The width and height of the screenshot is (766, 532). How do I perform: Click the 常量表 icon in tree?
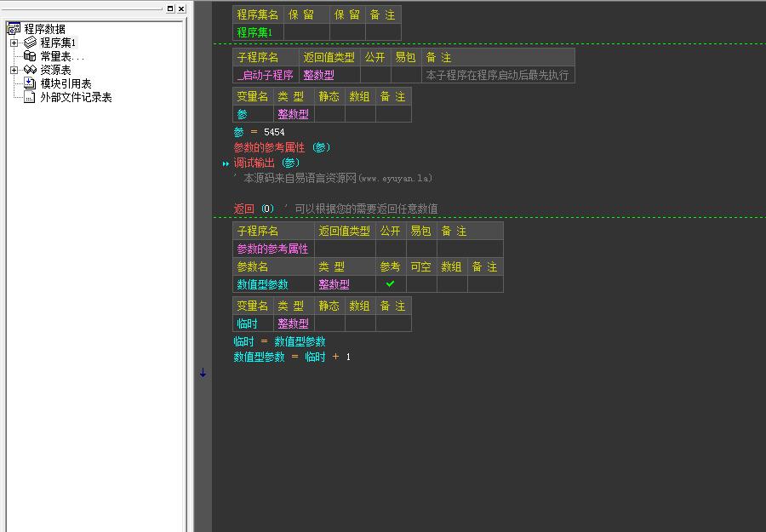(31, 56)
